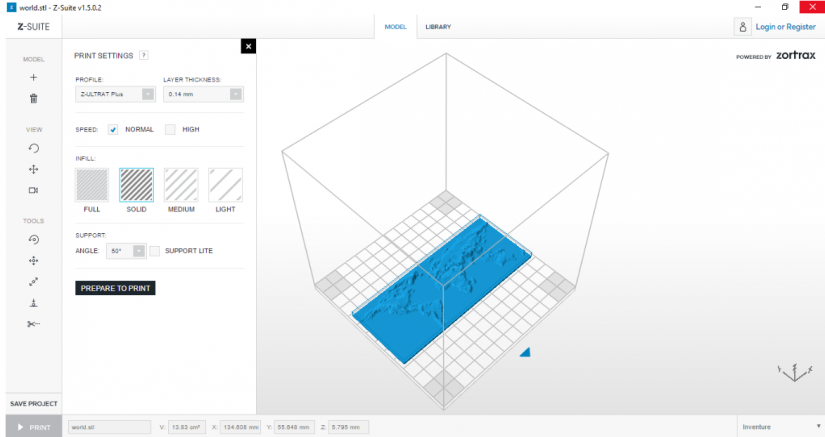Expand the support Angle dropdown
The width and height of the screenshot is (825, 437).
126,251
